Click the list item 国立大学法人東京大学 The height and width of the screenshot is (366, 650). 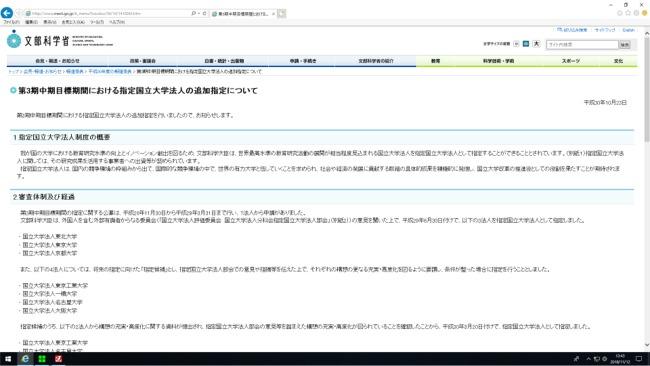[49, 245]
